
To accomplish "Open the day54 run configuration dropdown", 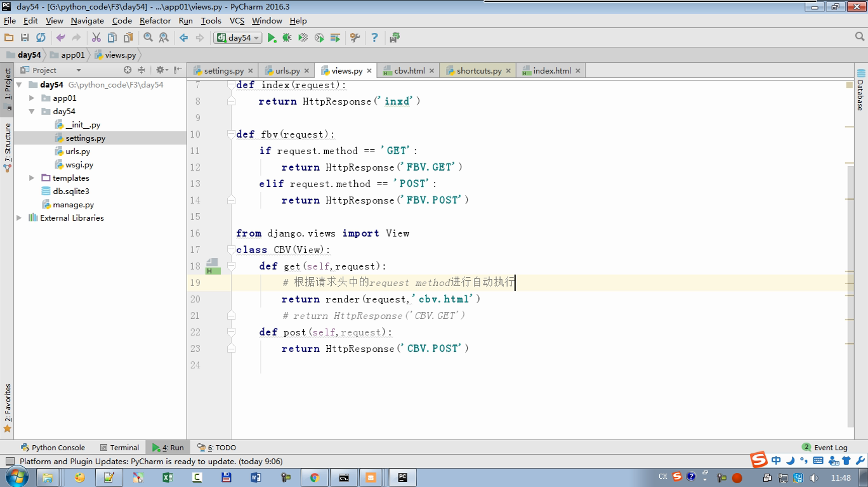I will click(238, 38).
